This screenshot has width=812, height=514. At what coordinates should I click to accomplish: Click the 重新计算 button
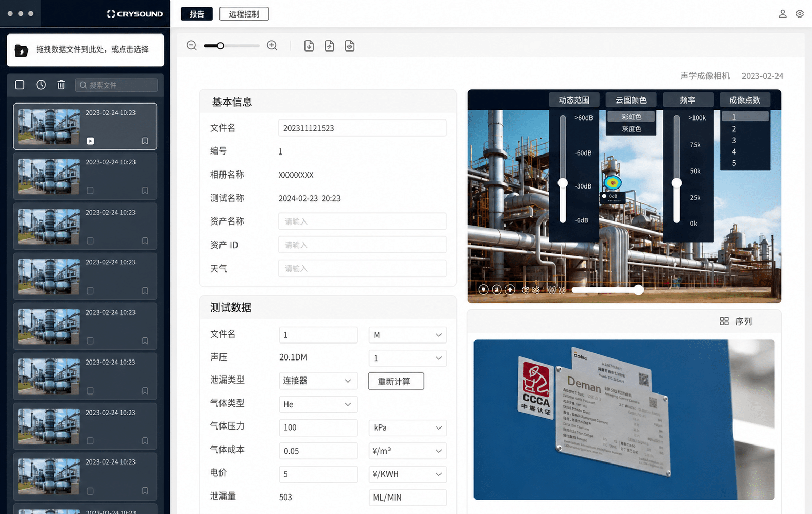pyautogui.click(x=396, y=381)
